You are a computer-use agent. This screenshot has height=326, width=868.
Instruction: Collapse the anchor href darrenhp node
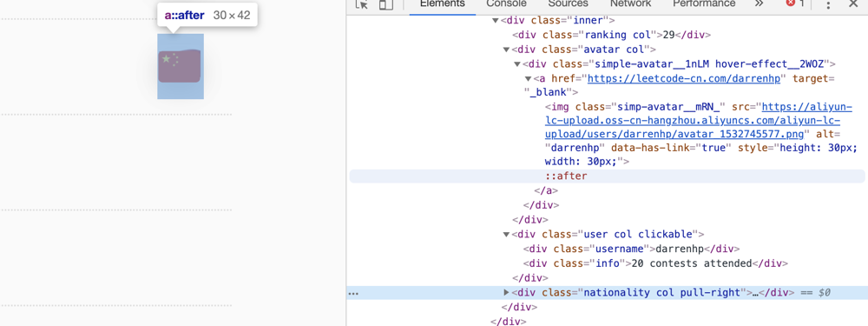coord(528,79)
